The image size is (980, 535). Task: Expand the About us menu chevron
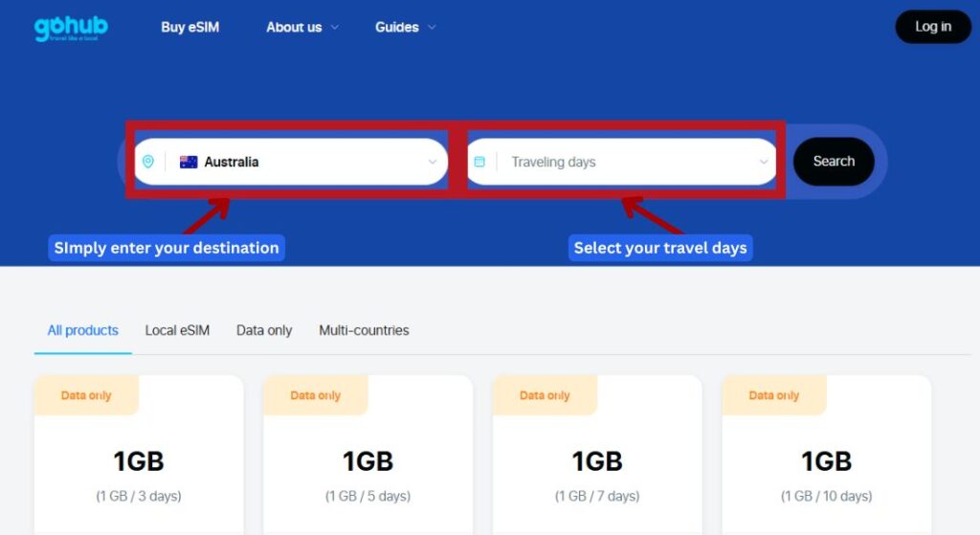click(x=335, y=28)
